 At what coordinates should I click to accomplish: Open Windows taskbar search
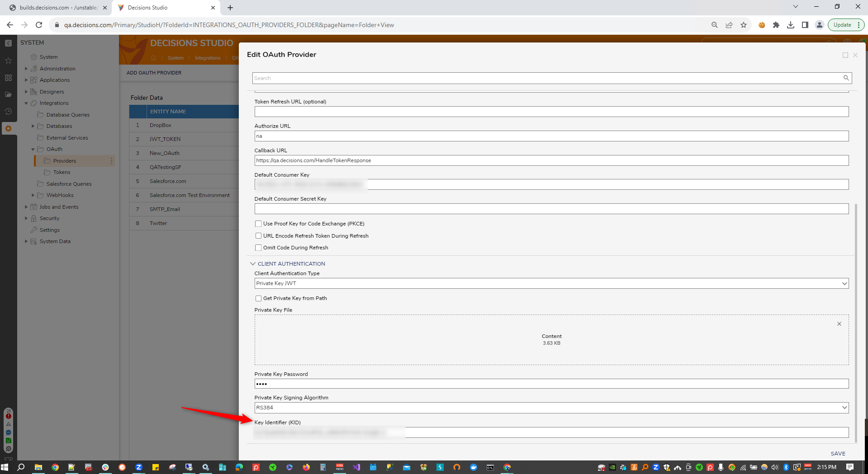21,467
